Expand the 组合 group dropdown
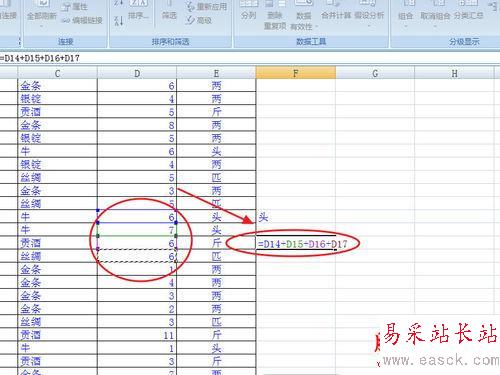The height and width of the screenshot is (375, 500). coord(405,25)
